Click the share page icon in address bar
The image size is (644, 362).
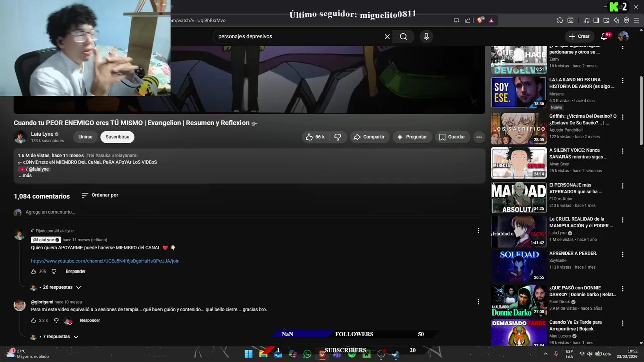tap(468, 20)
